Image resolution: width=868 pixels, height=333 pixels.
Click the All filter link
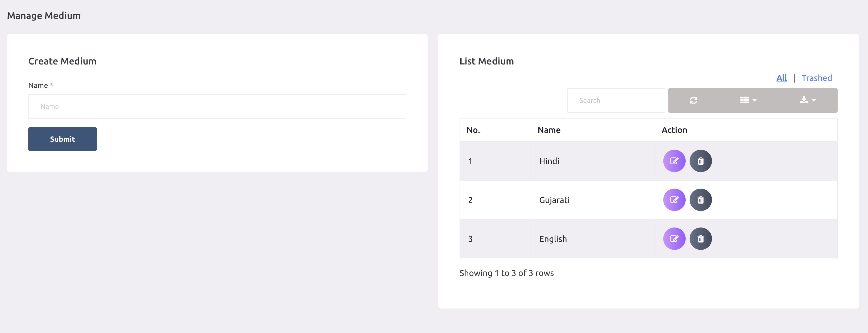[781, 78]
